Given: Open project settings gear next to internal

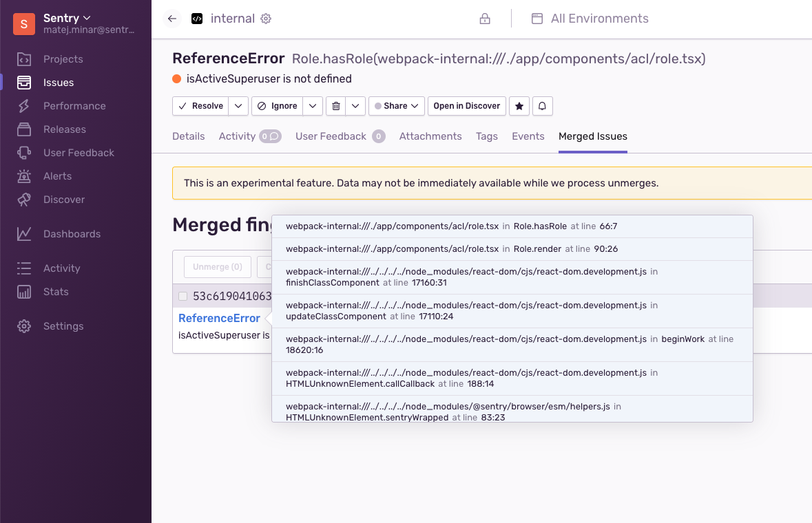Looking at the screenshot, I should coord(266,19).
